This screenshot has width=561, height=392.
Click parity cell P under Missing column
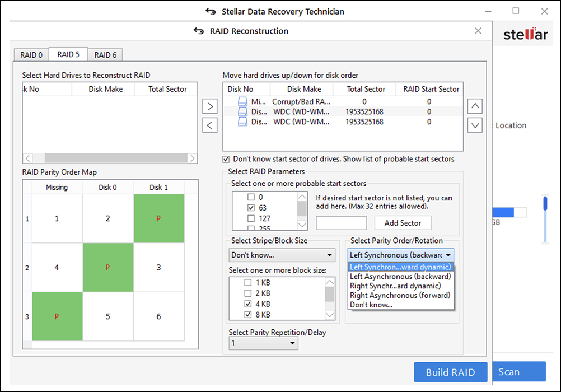pyautogui.click(x=57, y=316)
